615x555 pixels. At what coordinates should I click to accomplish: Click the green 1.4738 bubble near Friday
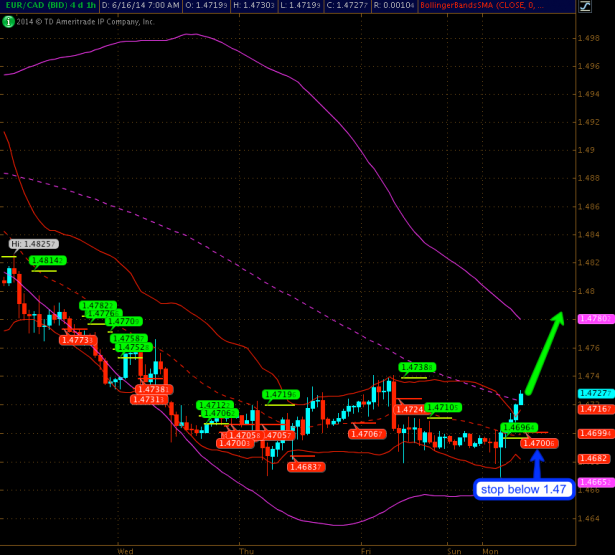416,367
